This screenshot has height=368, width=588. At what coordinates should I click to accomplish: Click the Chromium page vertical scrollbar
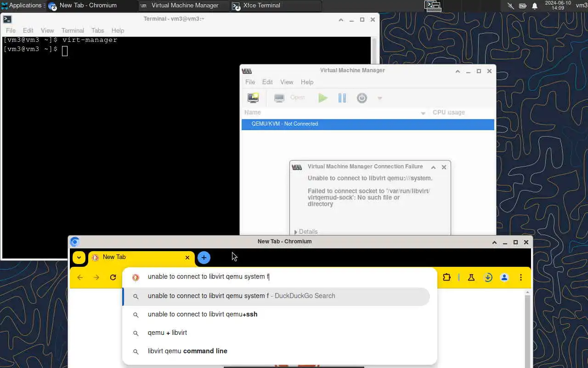527,329
